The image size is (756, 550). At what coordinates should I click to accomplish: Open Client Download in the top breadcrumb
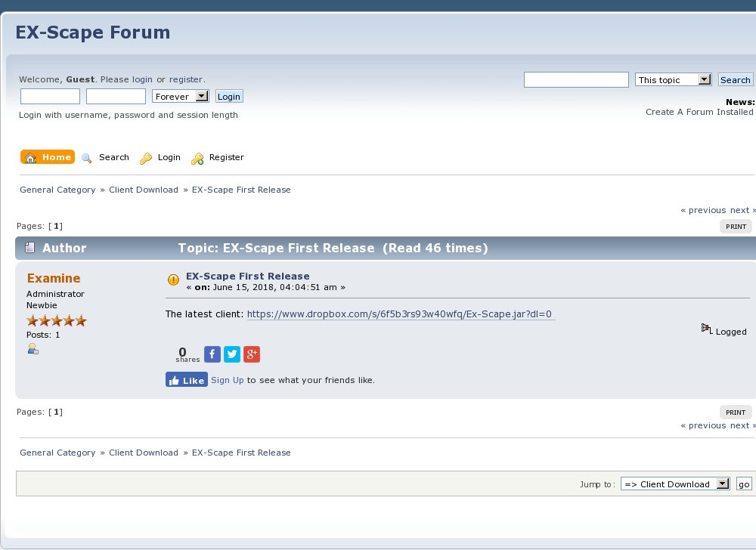click(x=144, y=190)
